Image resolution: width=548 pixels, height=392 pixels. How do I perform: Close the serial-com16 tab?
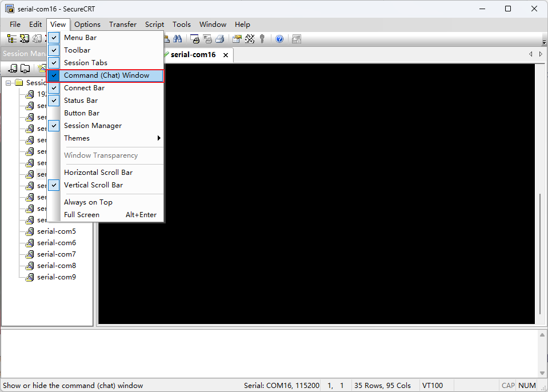[226, 55]
